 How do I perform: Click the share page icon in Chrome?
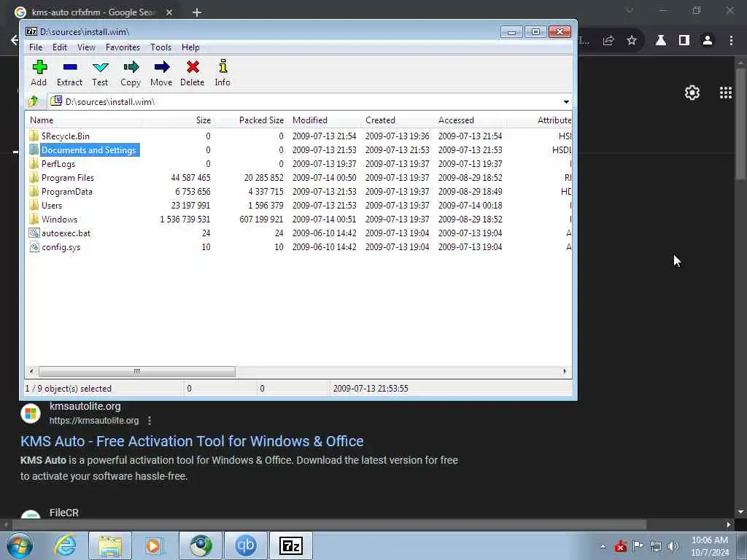(x=608, y=41)
